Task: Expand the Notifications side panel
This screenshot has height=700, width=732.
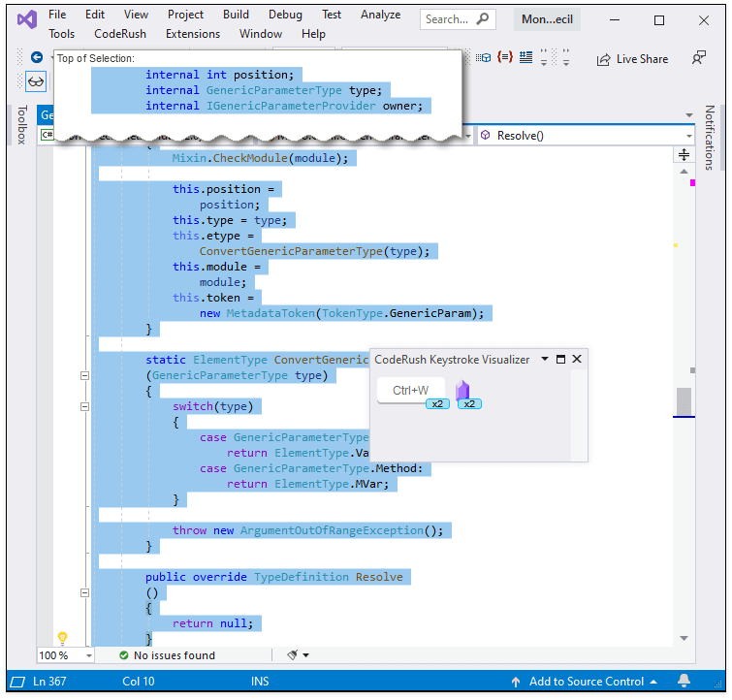Action: (709, 138)
